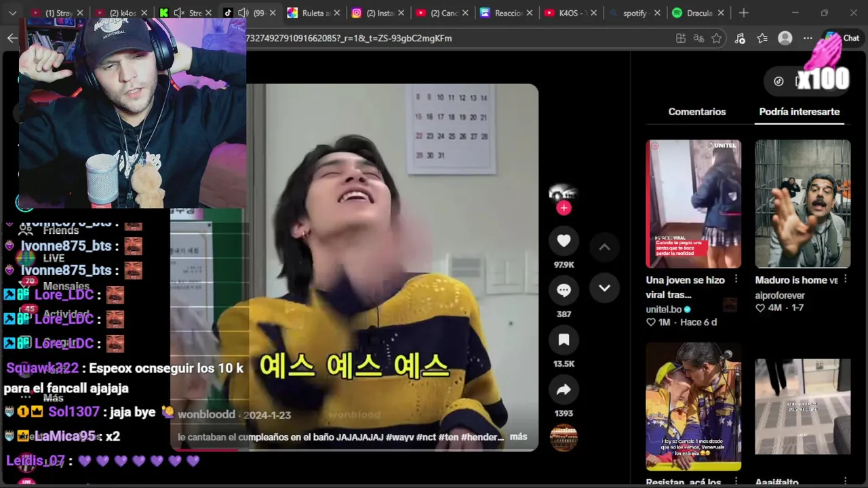Click chat username LaMica95
Viewport: 868px width, 488px height.
(64, 436)
